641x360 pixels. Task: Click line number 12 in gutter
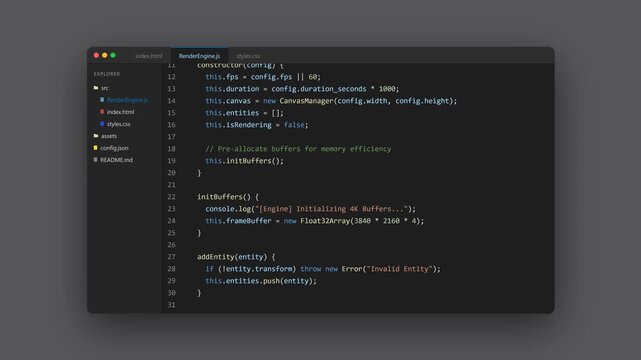click(x=171, y=77)
